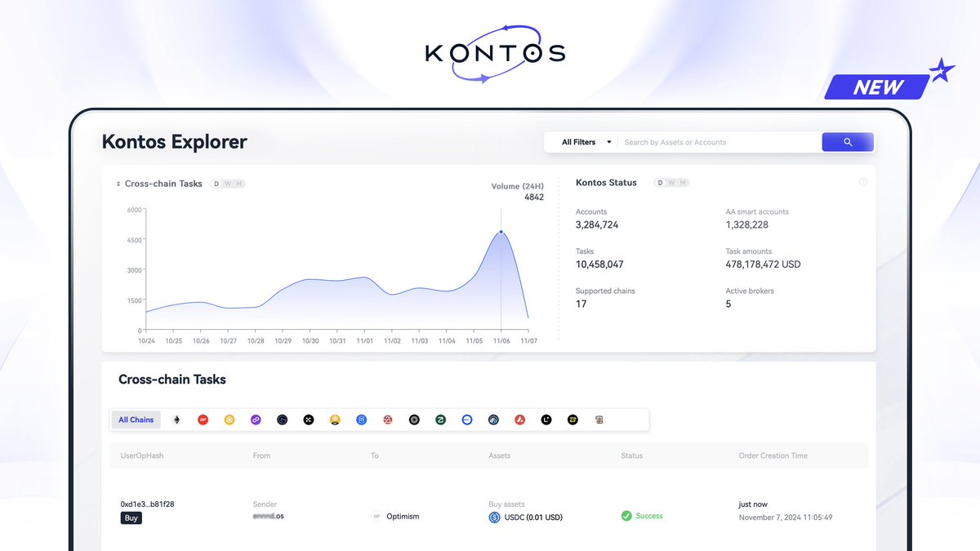Select the purple Polygon chain icon
The height and width of the screenshot is (551, 980).
point(256,420)
